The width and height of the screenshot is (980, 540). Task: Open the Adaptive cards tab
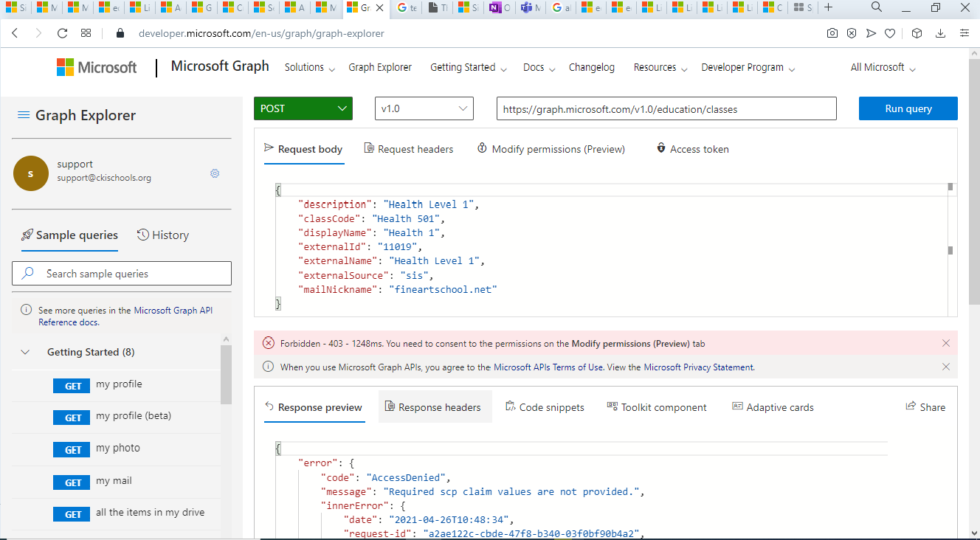(x=773, y=407)
